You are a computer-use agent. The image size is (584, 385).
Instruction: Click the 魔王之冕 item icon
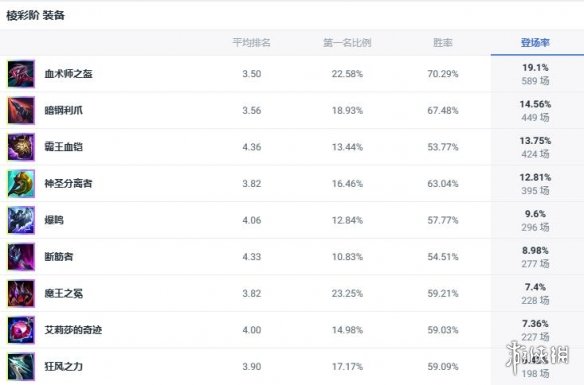[x=21, y=293]
